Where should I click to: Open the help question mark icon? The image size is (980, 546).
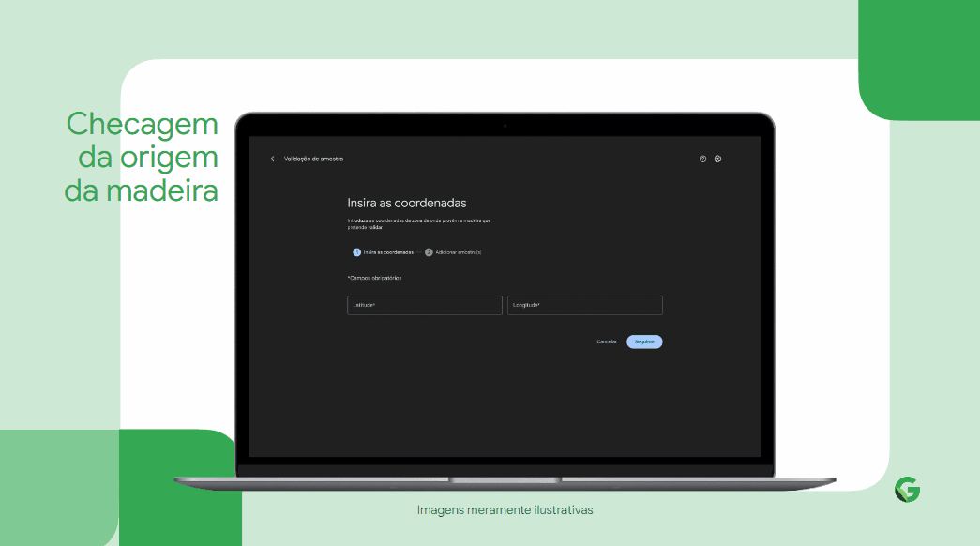(x=702, y=159)
